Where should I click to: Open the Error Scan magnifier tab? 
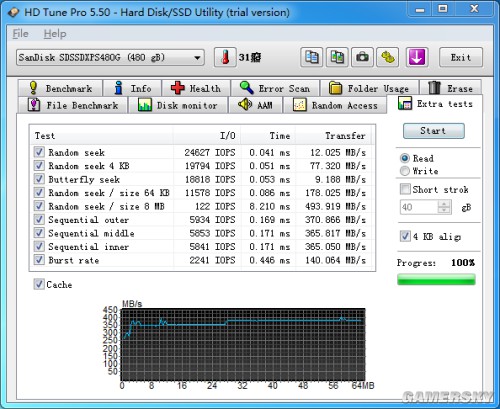(x=275, y=88)
